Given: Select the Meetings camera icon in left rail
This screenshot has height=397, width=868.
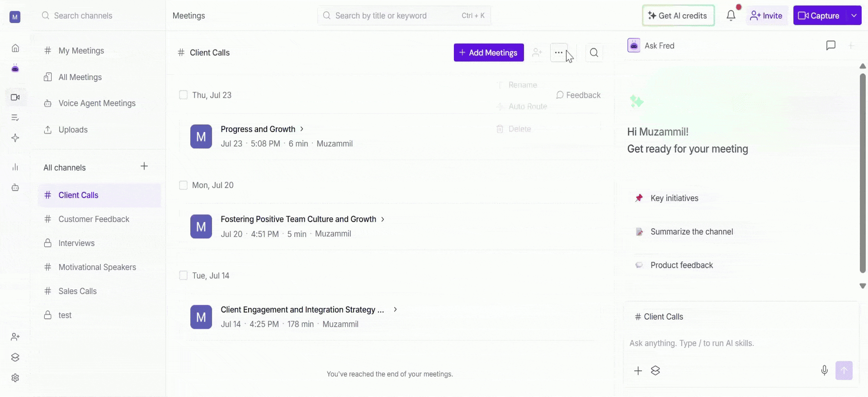Looking at the screenshot, I should (15, 97).
